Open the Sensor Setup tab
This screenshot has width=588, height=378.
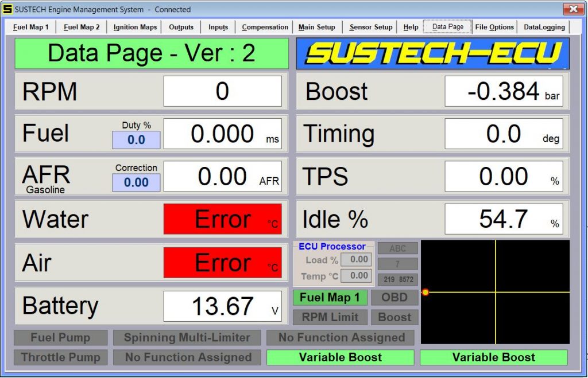pyautogui.click(x=371, y=27)
